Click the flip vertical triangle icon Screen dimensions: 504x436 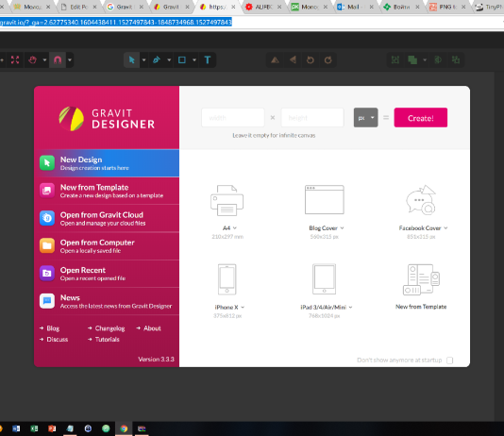(x=275, y=60)
